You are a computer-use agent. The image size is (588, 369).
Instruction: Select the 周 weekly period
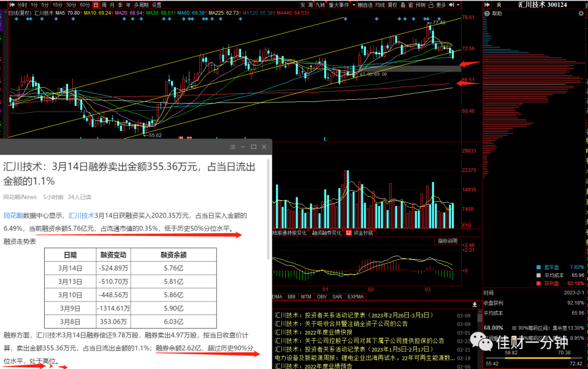104,4
